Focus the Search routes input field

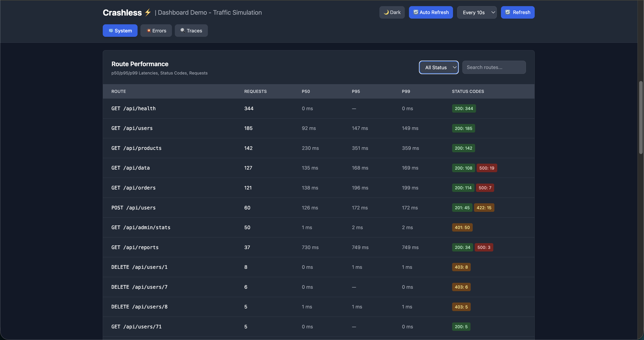point(494,67)
